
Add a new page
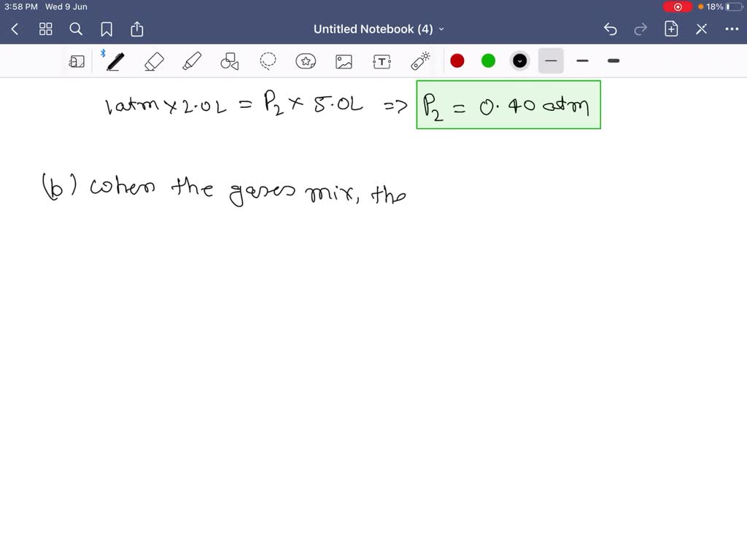[671, 28]
